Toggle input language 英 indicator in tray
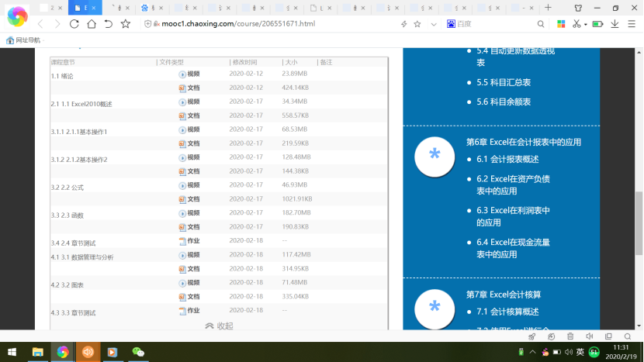This screenshot has width=644, height=362. point(580,353)
